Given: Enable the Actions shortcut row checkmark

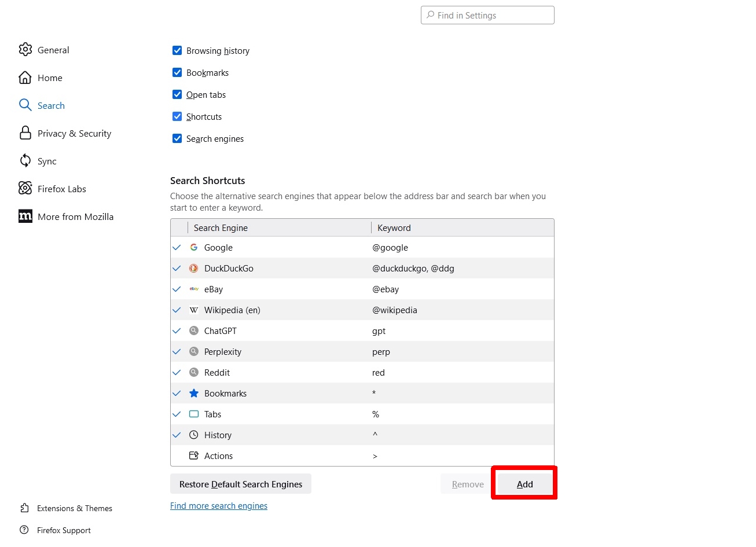Looking at the screenshot, I should [177, 456].
